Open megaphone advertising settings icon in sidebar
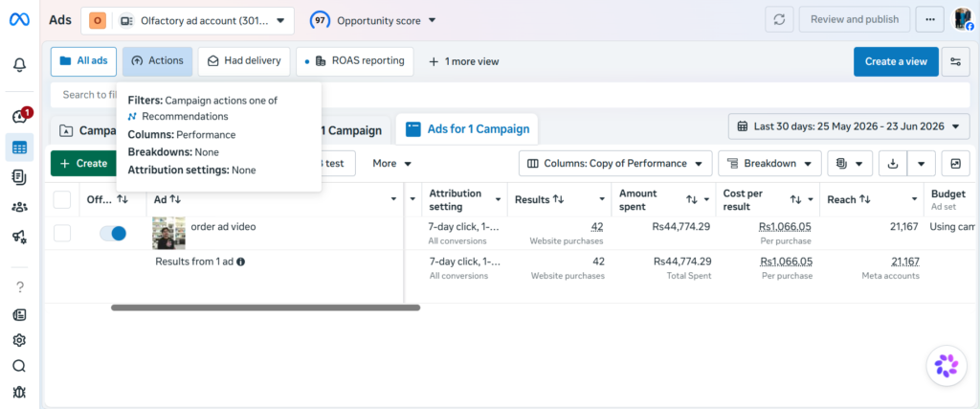Screen dimensions: 980x409 (19, 236)
